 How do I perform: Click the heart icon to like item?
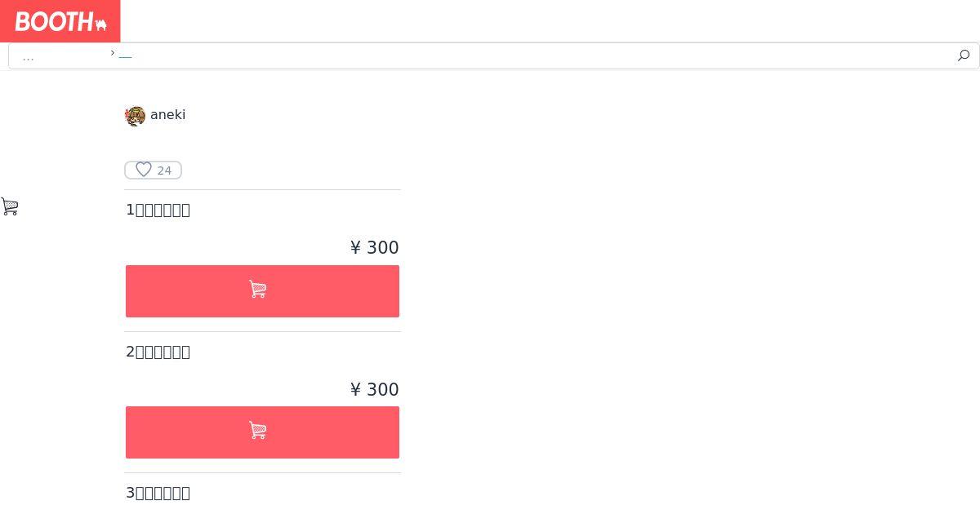point(144,170)
